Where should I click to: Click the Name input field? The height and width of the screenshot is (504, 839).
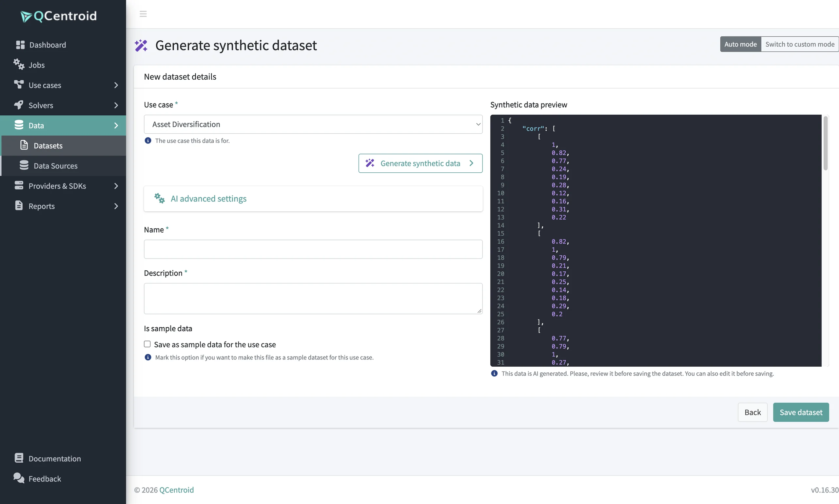(x=313, y=249)
